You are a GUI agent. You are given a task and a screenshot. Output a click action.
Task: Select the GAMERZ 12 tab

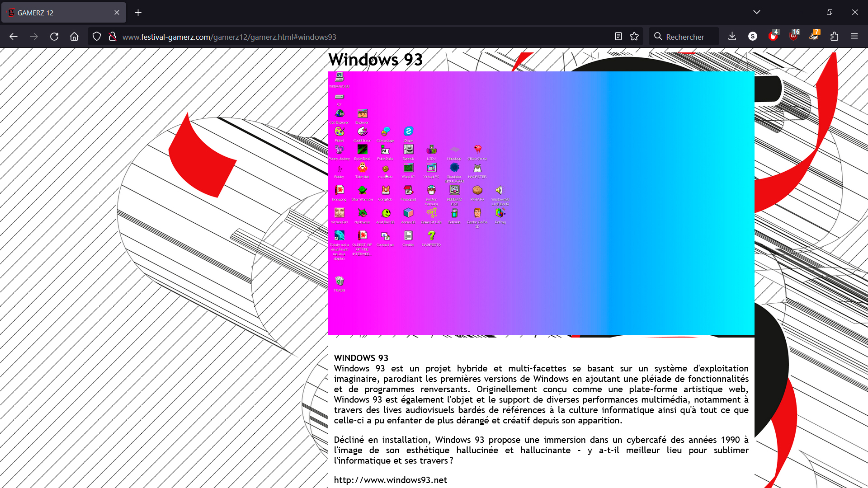(64, 13)
